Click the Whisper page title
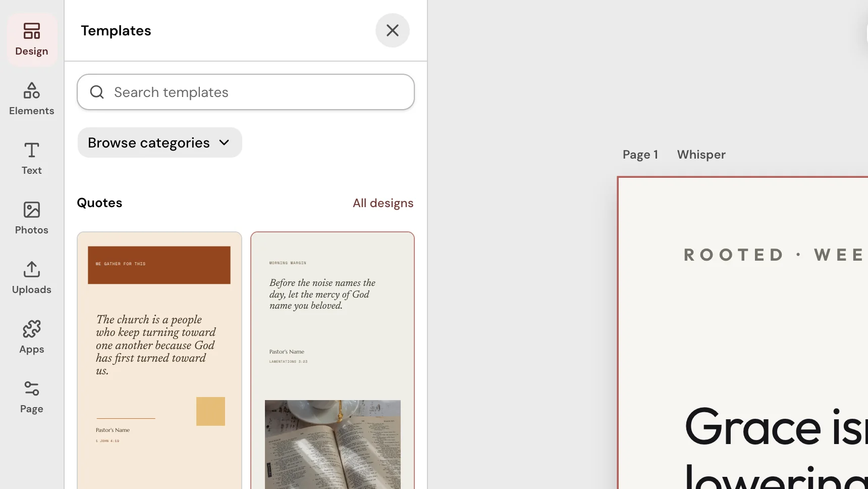868x489 pixels. 701,155
